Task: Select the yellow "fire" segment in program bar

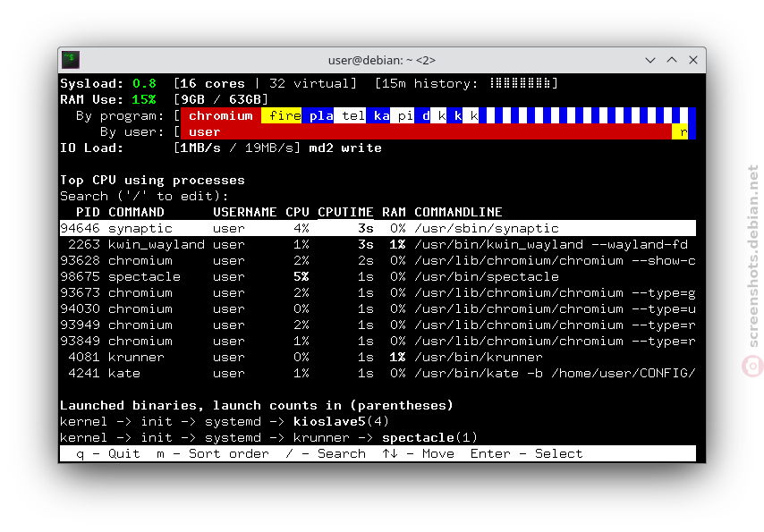Action: pos(281,115)
